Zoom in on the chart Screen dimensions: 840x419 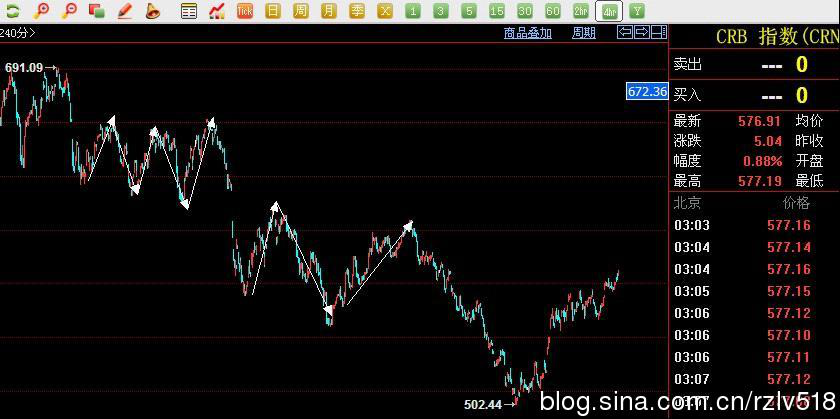point(41,11)
